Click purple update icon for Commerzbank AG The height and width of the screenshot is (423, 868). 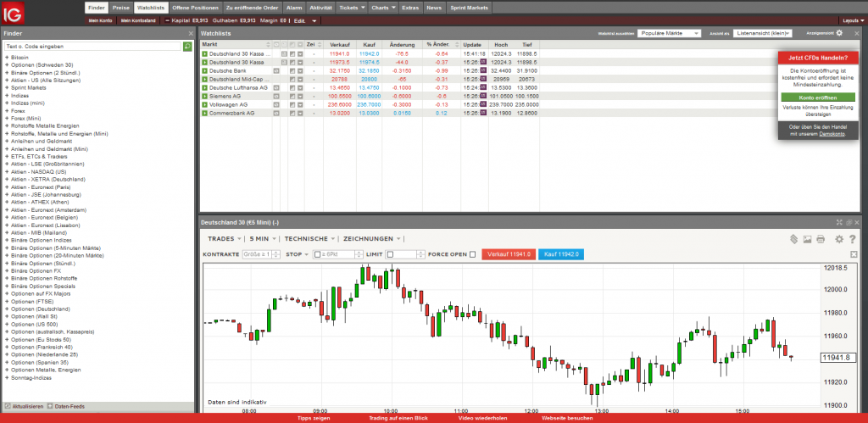point(482,113)
